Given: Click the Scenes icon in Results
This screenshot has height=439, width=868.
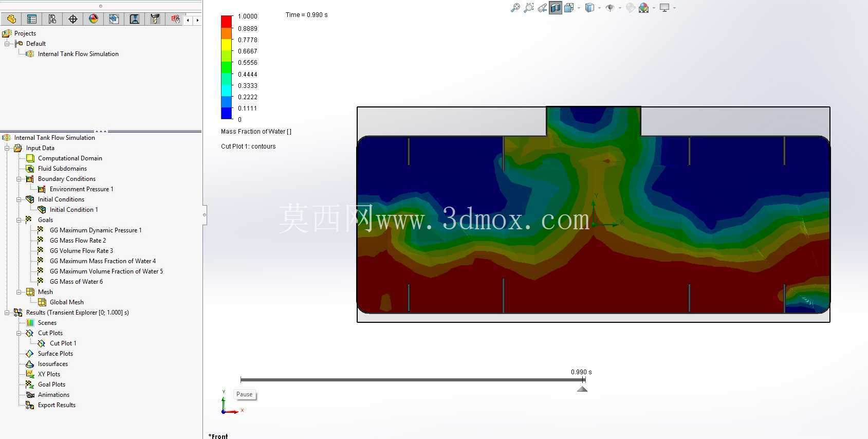Looking at the screenshot, I should point(30,323).
